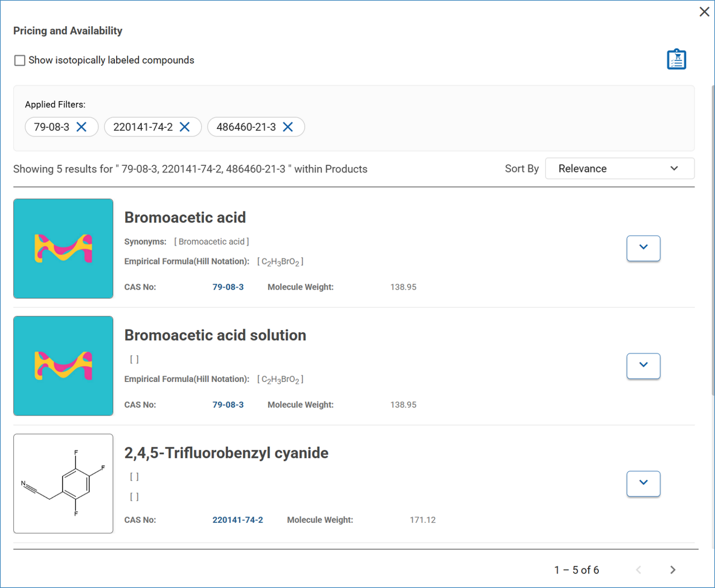Expand Bromoacetic acid pricing details
This screenshot has height=588, width=715.
click(643, 248)
